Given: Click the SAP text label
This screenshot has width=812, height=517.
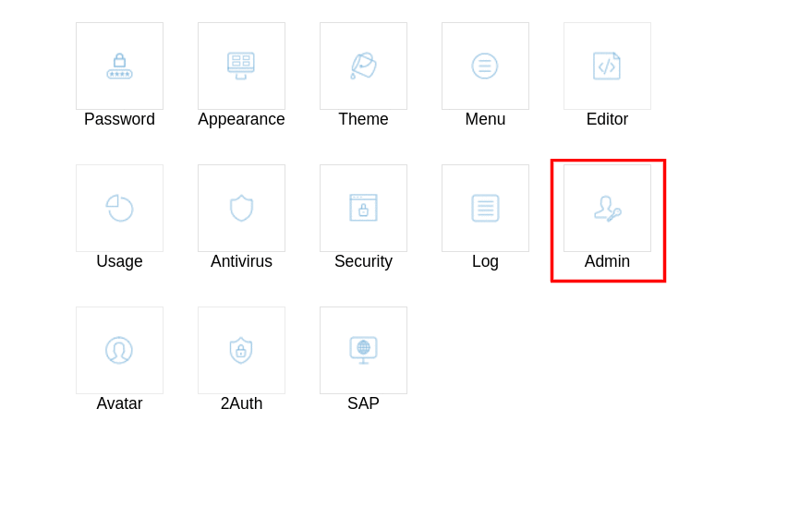Looking at the screenshot, I should (x=364, y=403).
